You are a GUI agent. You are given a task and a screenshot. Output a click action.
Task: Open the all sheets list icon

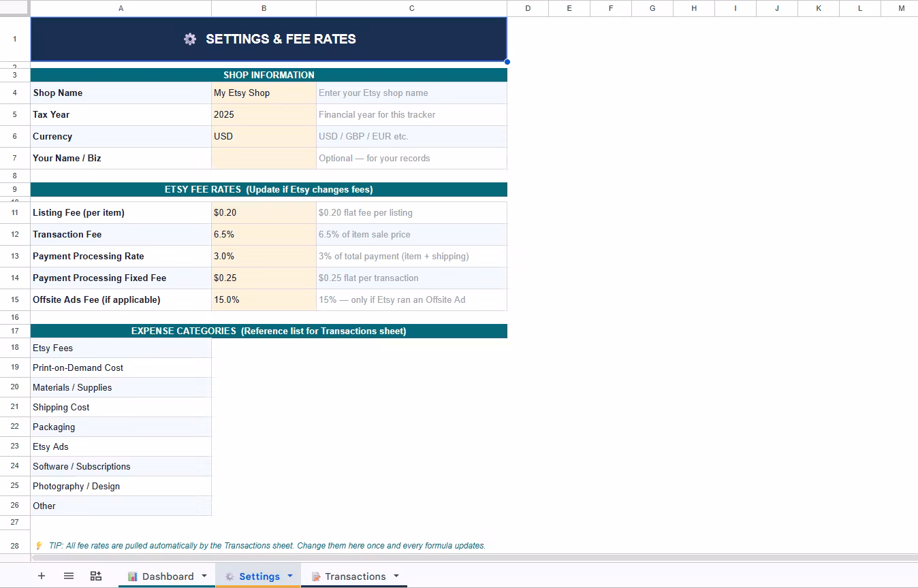pos(69,576)
